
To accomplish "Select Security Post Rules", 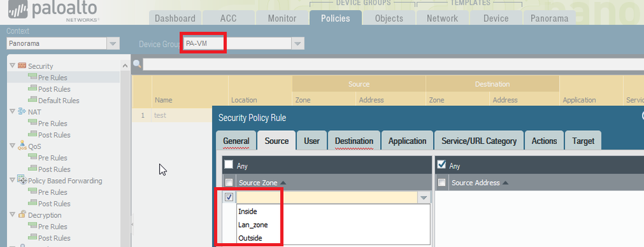I will click(x=54, y=89).
